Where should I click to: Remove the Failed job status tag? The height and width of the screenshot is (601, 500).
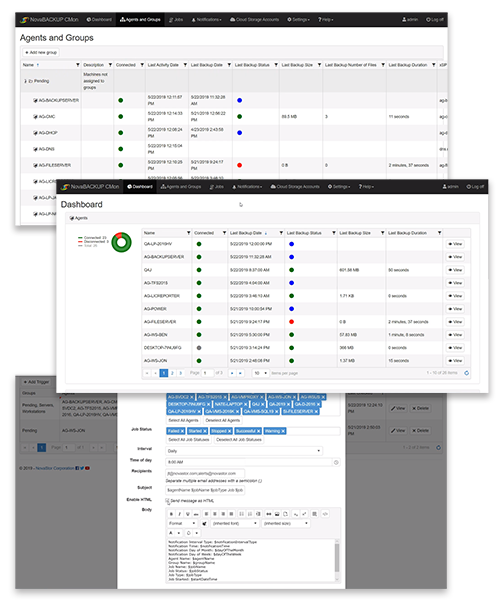[x=182, y=431]
